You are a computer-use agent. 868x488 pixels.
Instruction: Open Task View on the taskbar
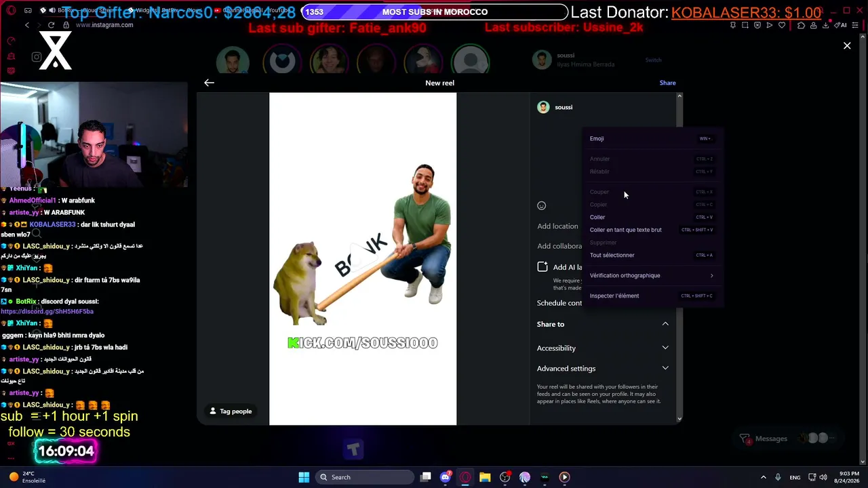[425, 477]
